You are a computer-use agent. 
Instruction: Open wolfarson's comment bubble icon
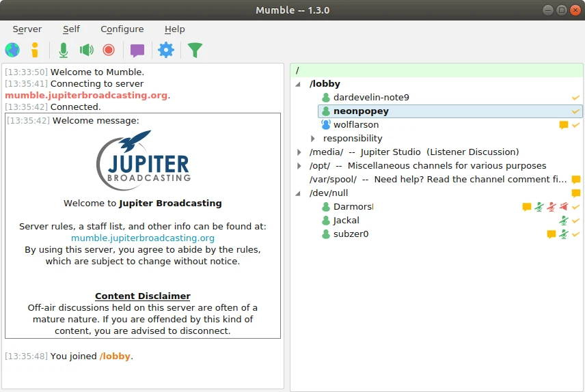pos(564,125)
